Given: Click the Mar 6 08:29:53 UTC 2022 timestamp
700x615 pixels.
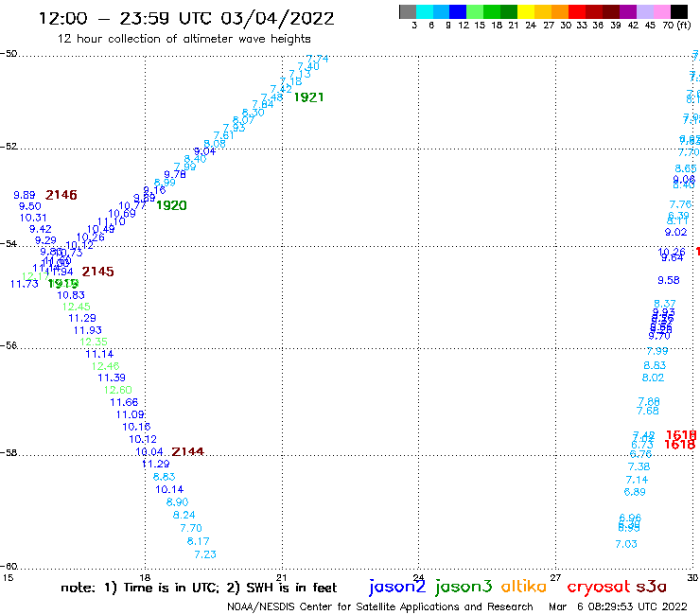Looking at the screenshot, I should 618,606.
